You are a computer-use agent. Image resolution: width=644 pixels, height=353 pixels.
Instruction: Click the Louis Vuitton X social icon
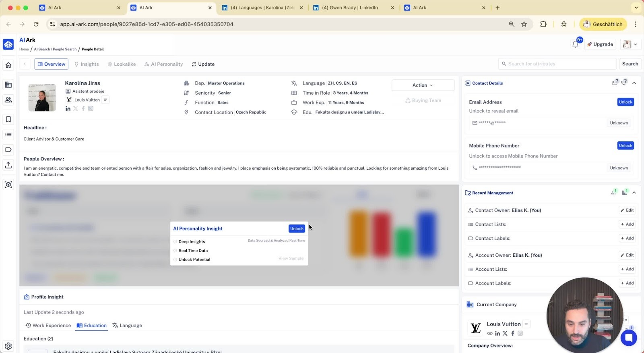(505, 333)
